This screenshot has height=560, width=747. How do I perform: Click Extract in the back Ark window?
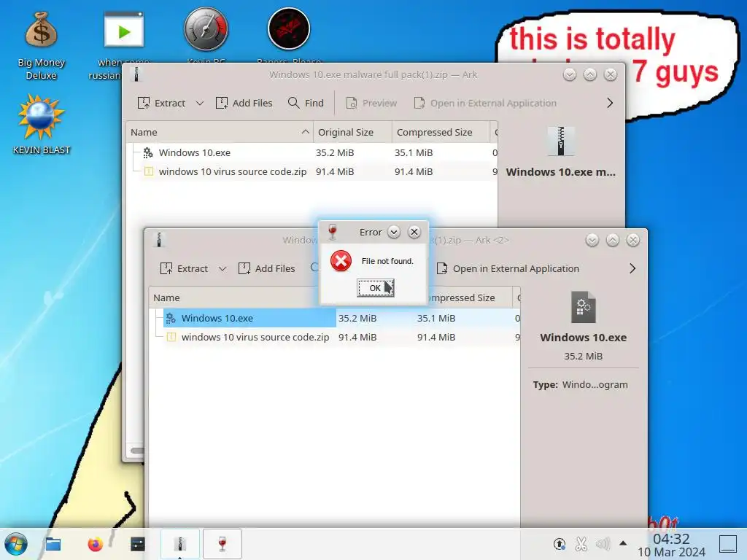click(162, 103)
